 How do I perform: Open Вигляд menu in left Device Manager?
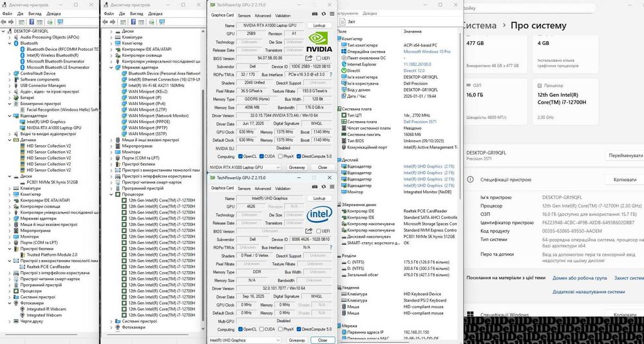pos(35,14)
